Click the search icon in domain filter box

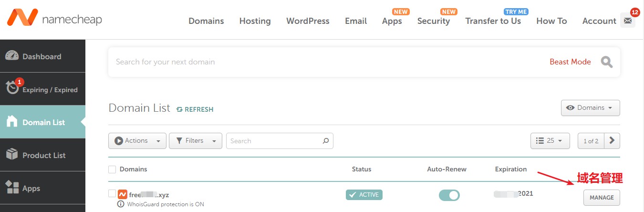coord(326,141)
